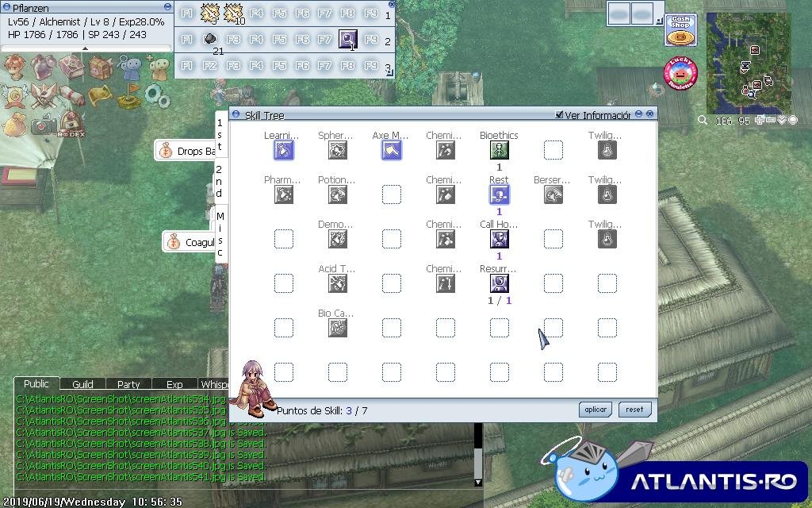The height and width of the screenshot is (508, 812).
Task: Collapse the Pflanzen status panel with the up arrow
Action: [x=86, y=48]
